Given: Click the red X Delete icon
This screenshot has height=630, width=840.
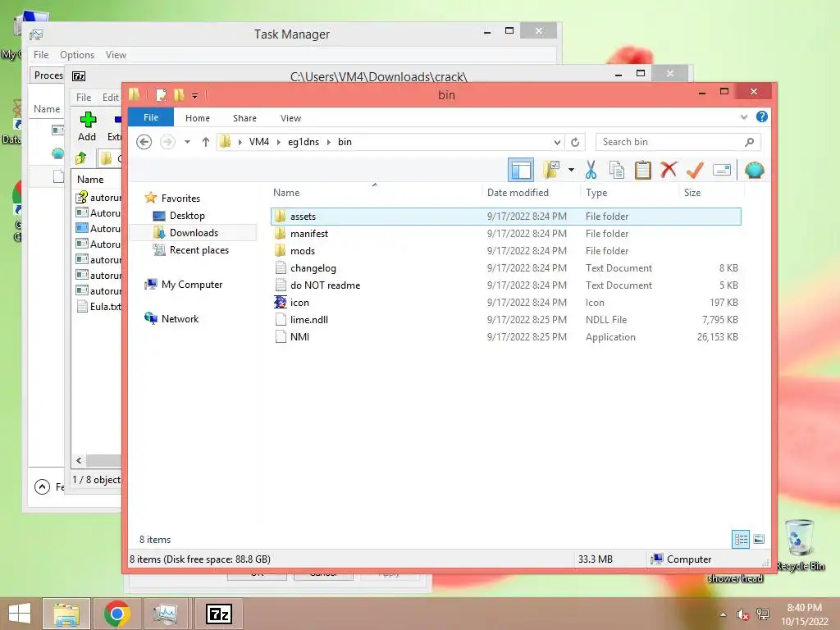Looking at the screenshot, I should pos(669,170).
